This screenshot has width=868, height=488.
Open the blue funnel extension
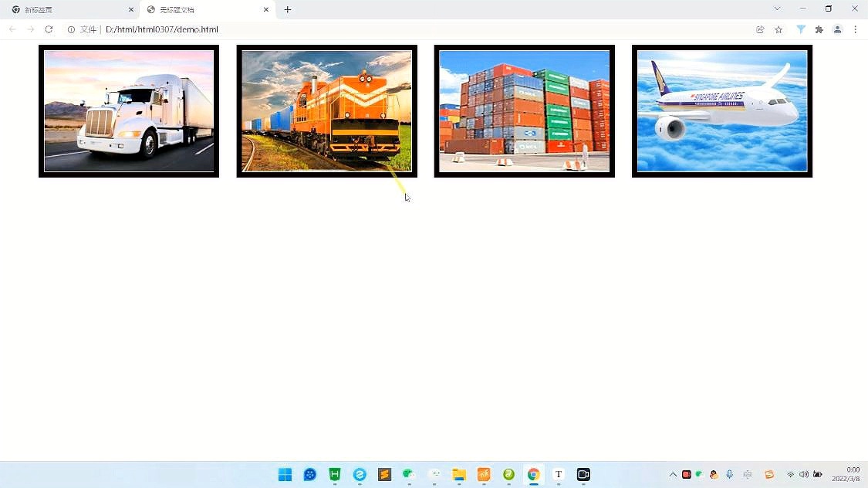click(x=801, y=29)
